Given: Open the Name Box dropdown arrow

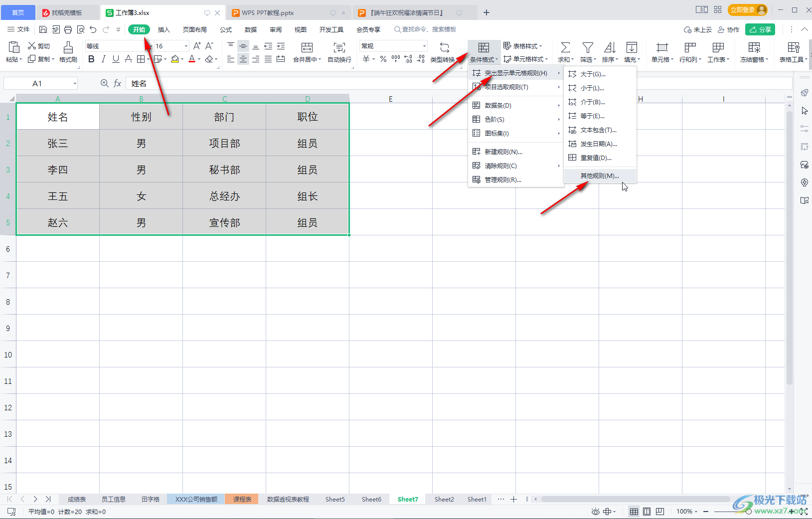Looking at the screenshot, I should pos(75,84).
